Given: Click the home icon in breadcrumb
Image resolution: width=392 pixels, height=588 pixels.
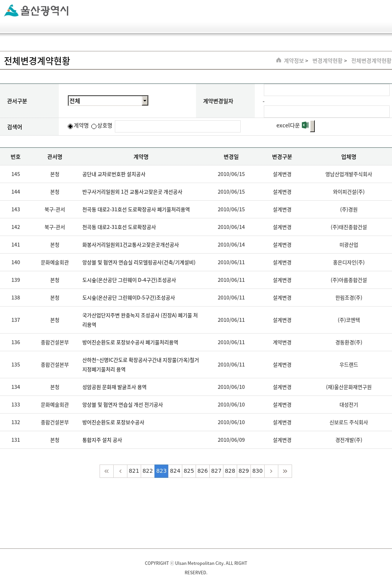Looking at the screenshot, I should point(279,60).
